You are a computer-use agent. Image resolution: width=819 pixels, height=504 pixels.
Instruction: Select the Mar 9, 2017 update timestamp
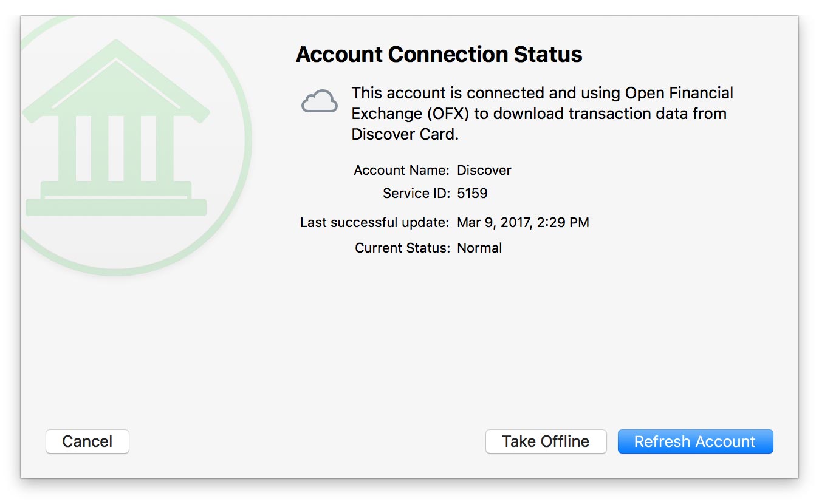coord(523,222)
